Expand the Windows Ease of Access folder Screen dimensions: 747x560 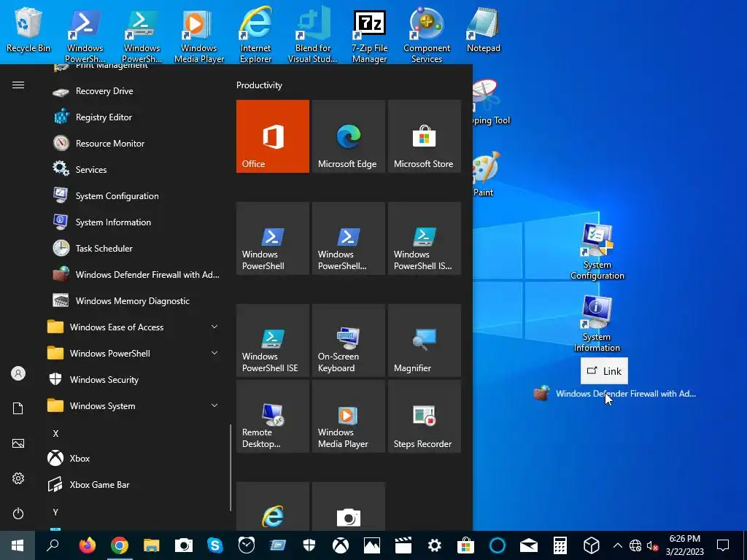click(133, 327)
